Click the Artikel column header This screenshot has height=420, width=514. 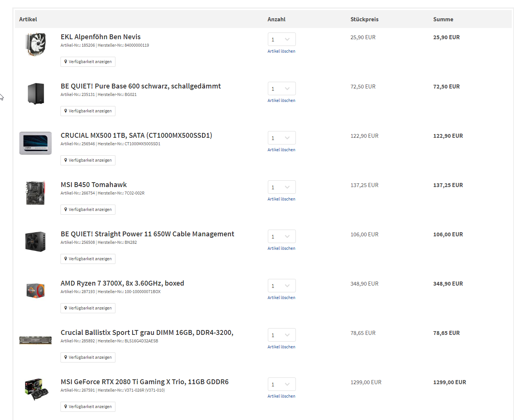[28, 19]
